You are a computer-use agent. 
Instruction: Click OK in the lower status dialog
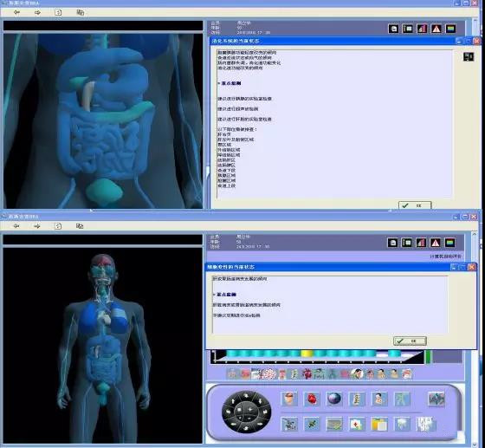[410, 341]
